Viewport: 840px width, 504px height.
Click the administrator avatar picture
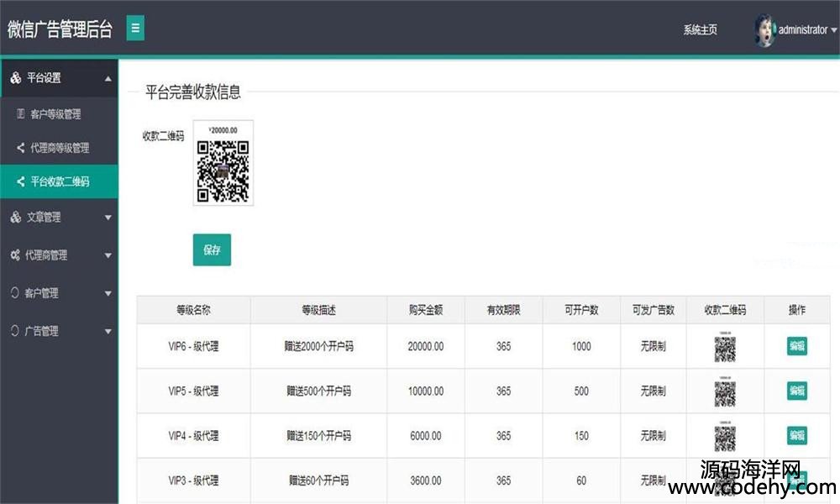[764, 30]
